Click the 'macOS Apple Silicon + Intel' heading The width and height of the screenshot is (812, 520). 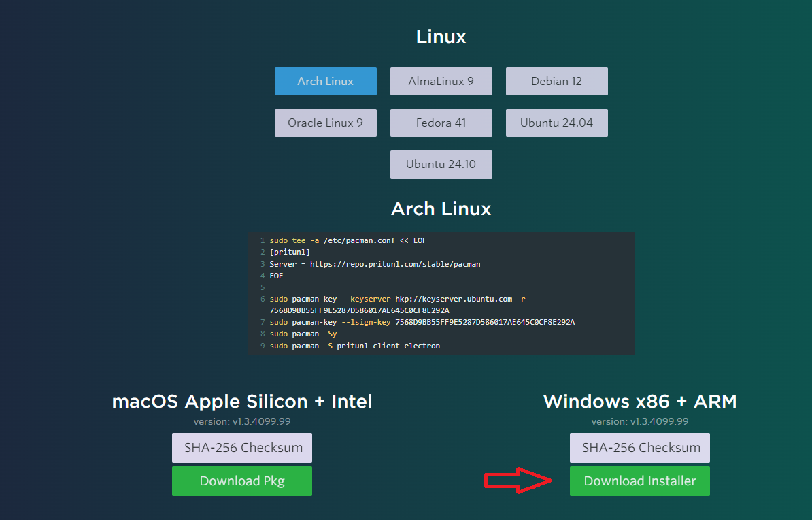tap(242, 402)
